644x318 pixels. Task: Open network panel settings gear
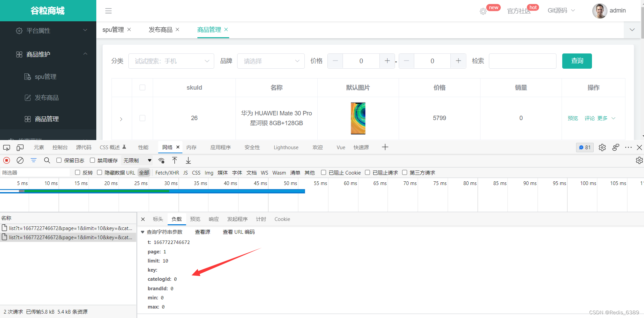click(x=639, y=160)
